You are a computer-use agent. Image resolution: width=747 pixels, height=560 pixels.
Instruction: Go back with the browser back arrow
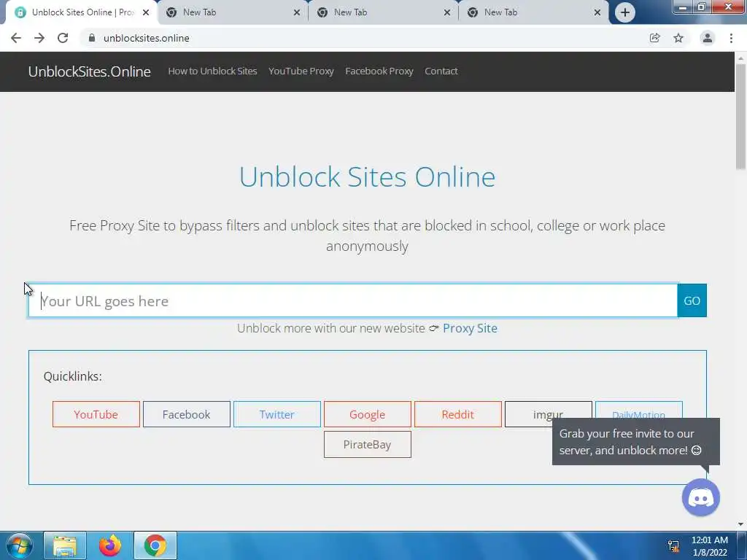point(16,38)
